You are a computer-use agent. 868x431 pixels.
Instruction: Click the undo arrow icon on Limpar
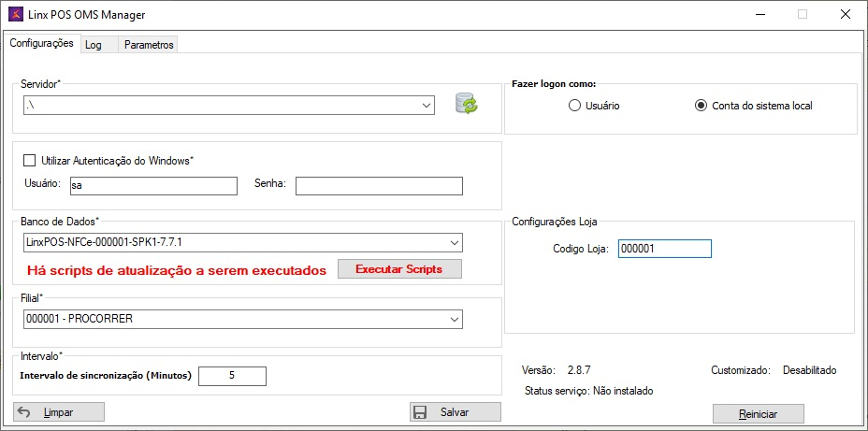(x=24, y=412)
